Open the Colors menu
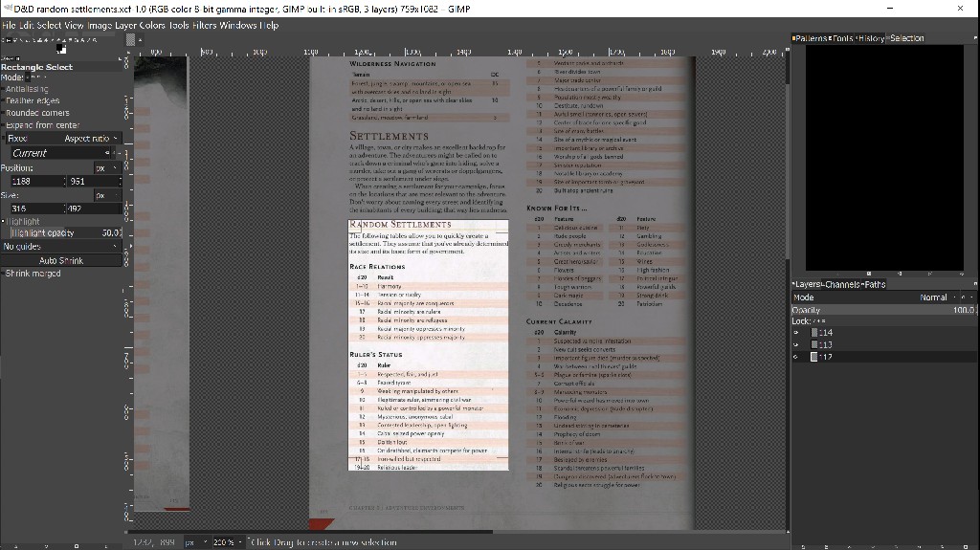Image resolution: width=980 pixels, height=550 pixels. pos(152,26)
